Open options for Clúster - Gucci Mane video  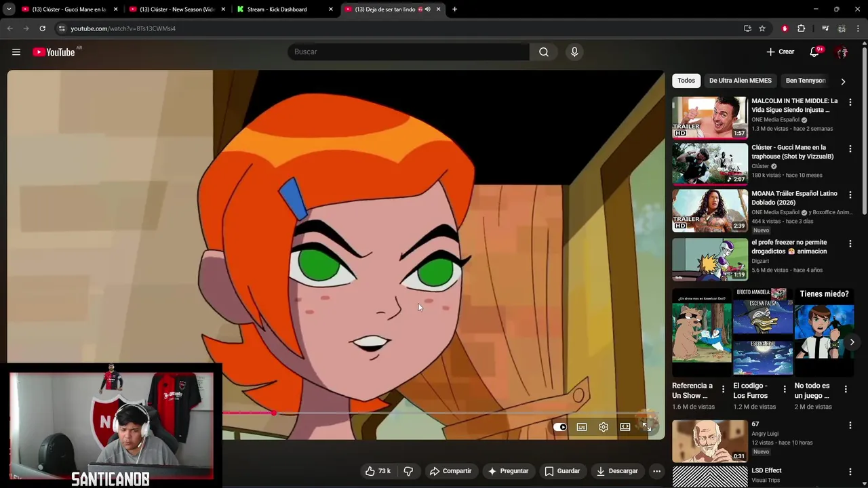click(x=850, y=148)
